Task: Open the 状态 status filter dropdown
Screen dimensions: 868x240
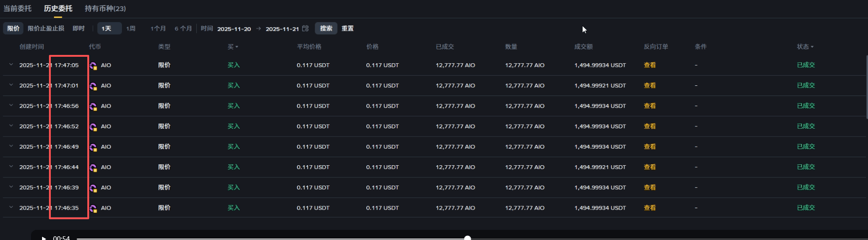Action: 805,47
